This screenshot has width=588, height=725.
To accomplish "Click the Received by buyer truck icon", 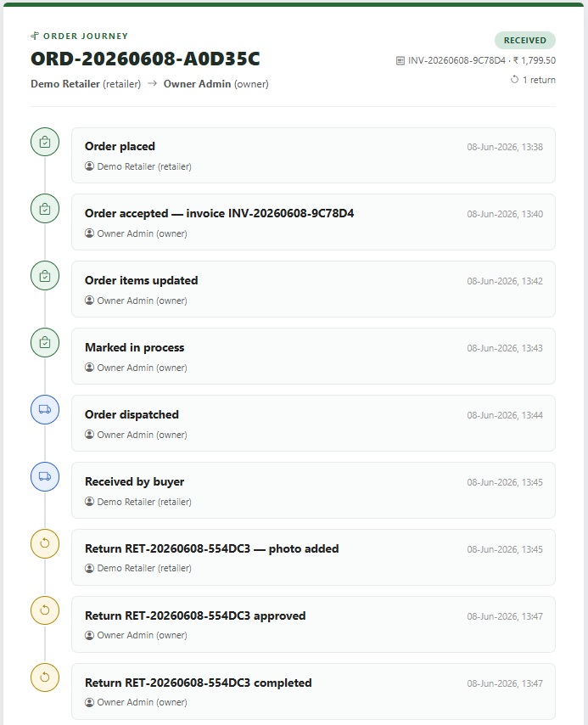I will point(45,477).
